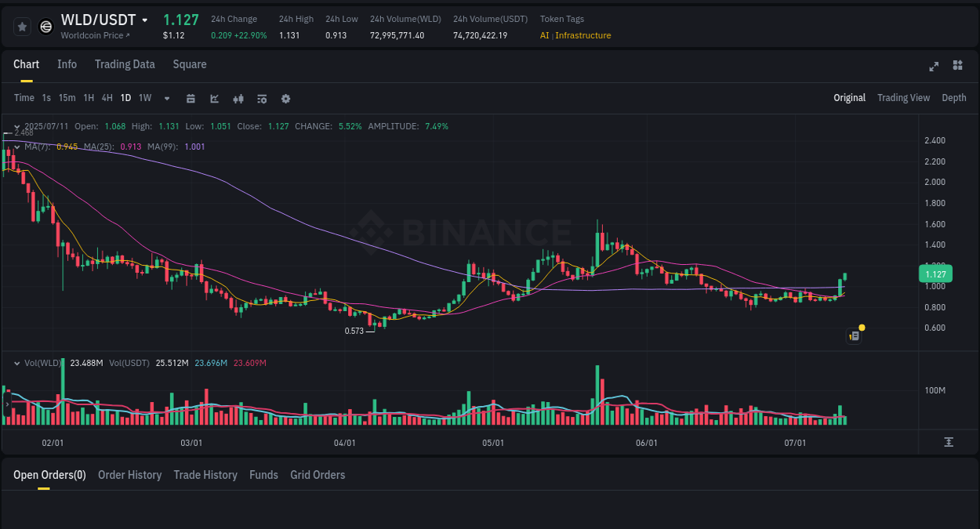
Task: Open chart settings with the gear icon
Action: [x=285, y=98]
